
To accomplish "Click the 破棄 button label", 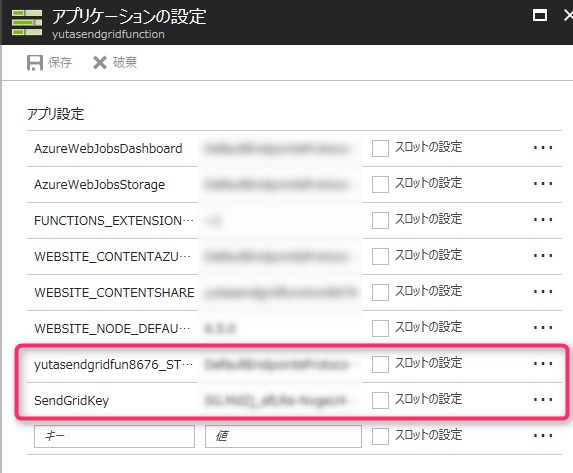I will (125, 63).
